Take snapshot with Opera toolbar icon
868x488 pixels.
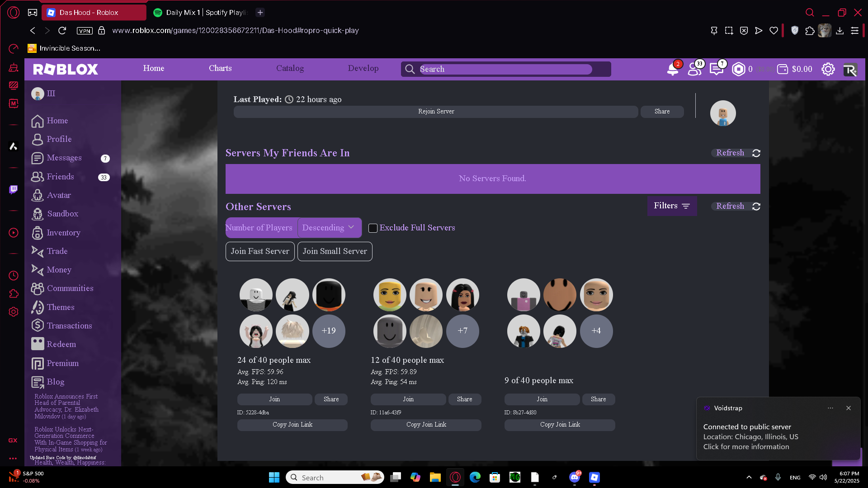(729, 30)
